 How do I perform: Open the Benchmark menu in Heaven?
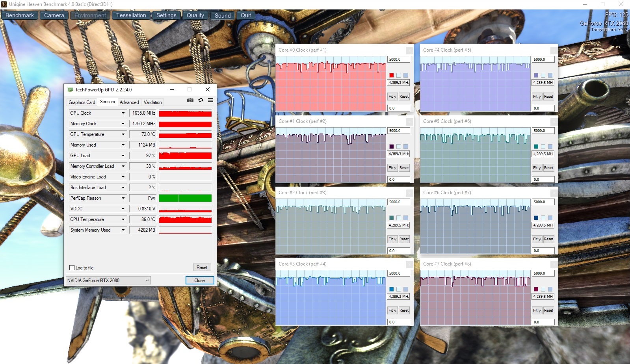[20, 15]
